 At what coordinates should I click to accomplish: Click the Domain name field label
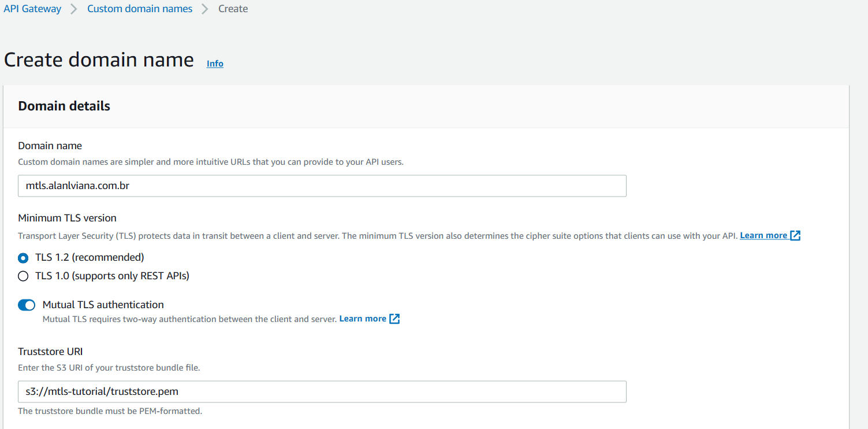50,146
